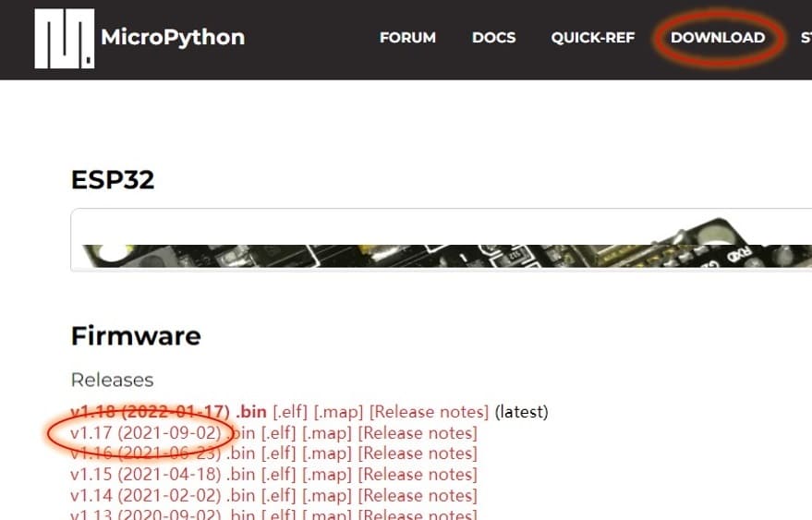View v1.14 Release notes
The image size is (812, 520).
(418, 496)
